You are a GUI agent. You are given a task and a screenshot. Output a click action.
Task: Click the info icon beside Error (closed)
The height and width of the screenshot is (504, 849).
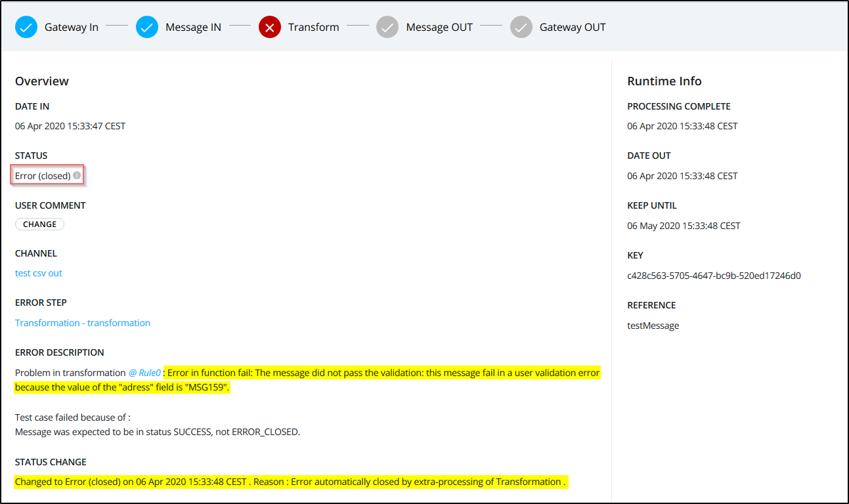point(77,176)
